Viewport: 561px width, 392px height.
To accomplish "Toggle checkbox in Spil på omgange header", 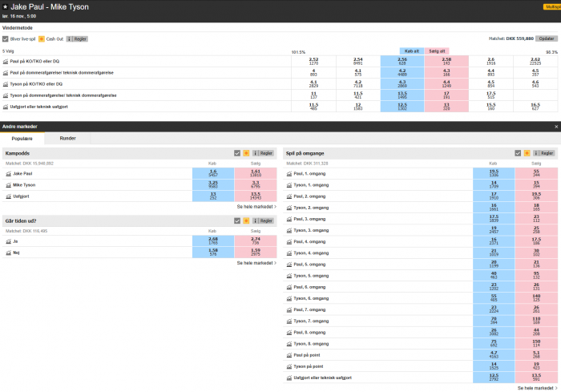I will coord(518,153).
